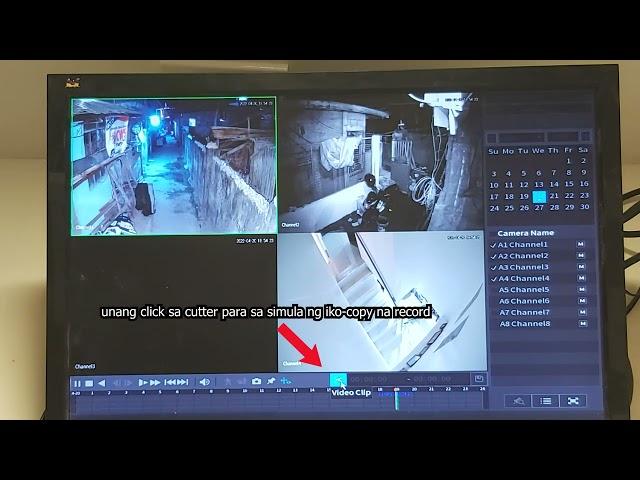
Task: Take a snapshot with the camera icon
Action: [x=256, y=381]
